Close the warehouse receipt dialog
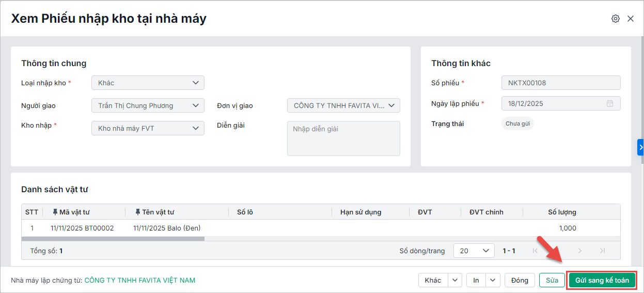Viewport: 644px width, 293px height. (631, 19)
